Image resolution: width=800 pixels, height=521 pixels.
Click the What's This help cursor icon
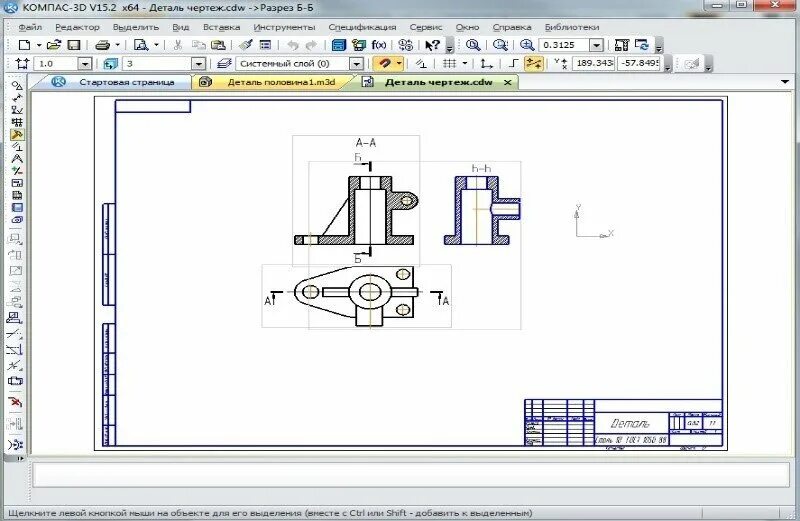432,45
